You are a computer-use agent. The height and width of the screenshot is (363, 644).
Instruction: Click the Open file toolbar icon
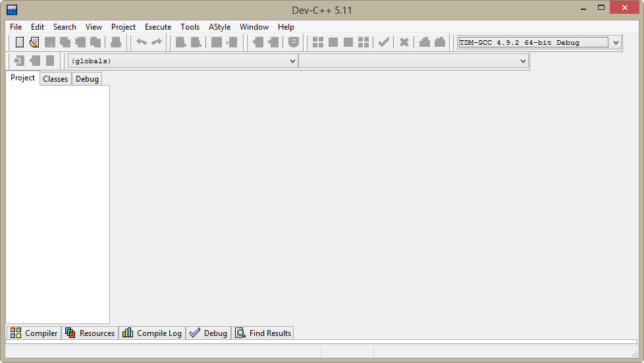pyautogui.click(x=34, y=42)
